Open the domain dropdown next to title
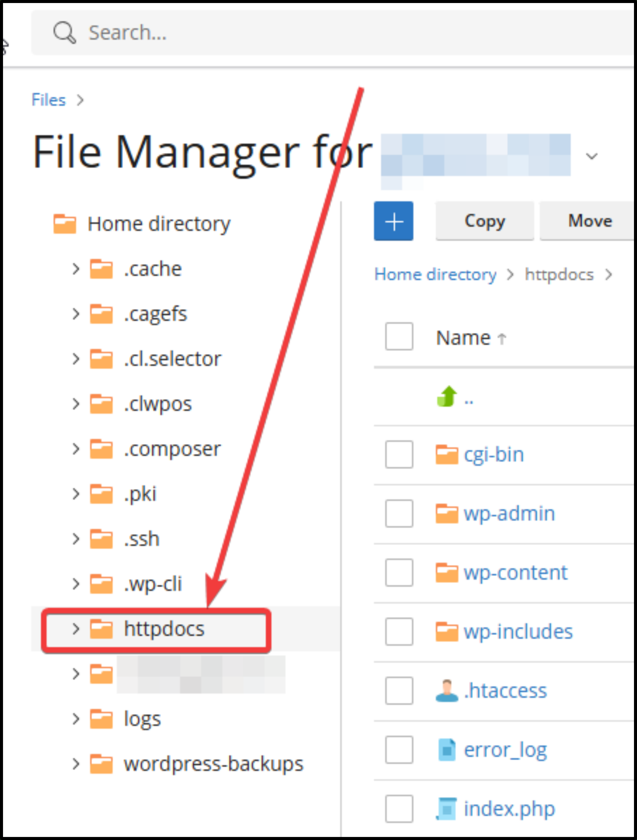Image resolution: width=637 pixels, height=840 pixels. (591, 156)
